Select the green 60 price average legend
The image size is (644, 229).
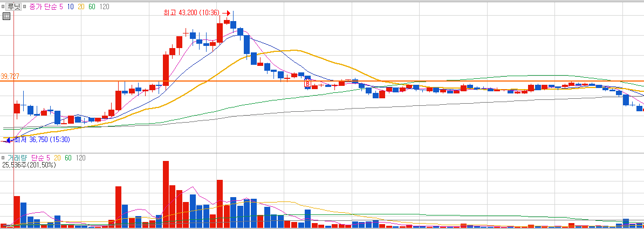tap(92, 6)
